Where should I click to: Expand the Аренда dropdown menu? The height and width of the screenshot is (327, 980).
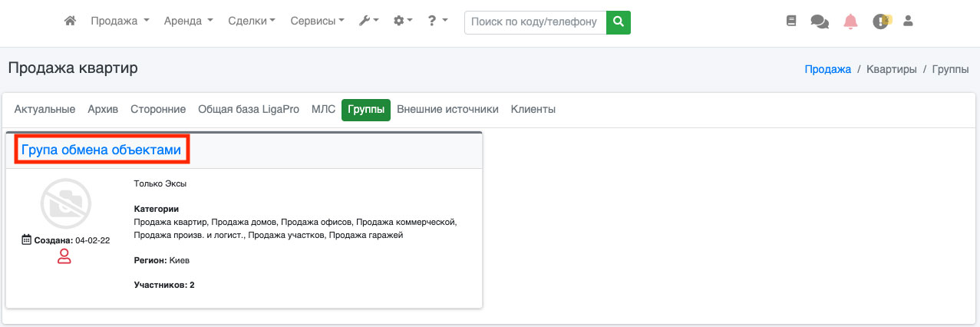coord(188,21)
